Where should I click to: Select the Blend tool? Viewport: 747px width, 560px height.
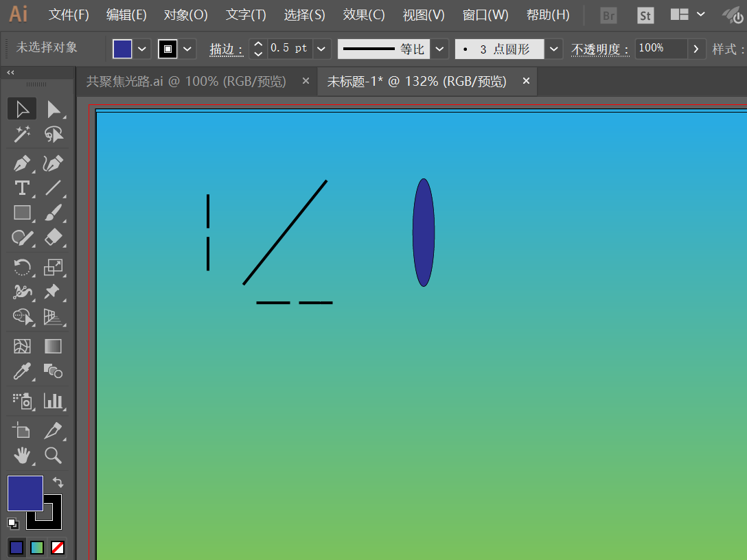click(x=54, y=371)
